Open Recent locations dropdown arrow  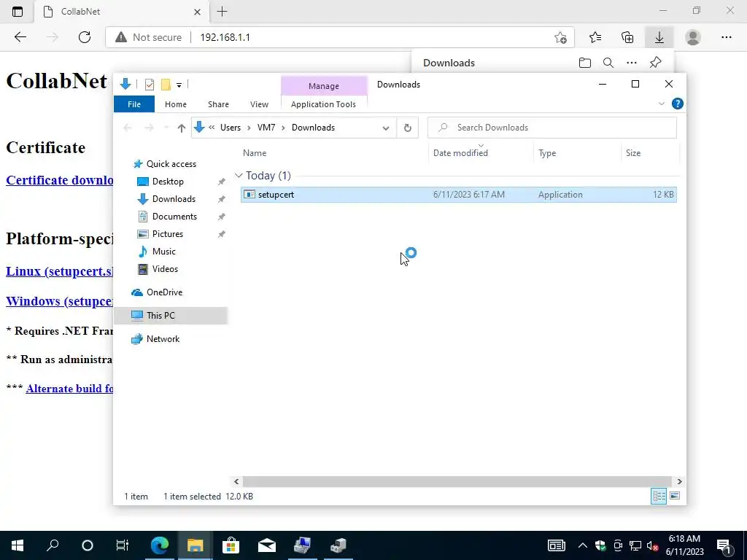[x=166, y=128]
